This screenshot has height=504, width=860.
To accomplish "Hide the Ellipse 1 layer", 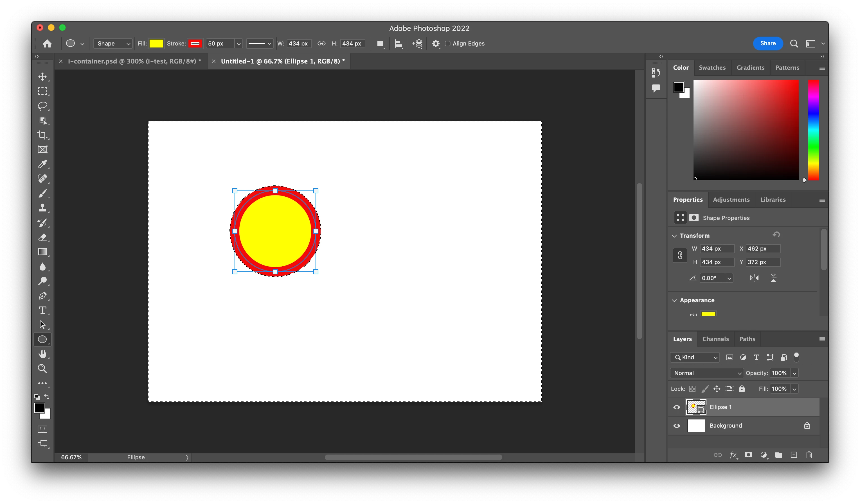I will 677,407.
